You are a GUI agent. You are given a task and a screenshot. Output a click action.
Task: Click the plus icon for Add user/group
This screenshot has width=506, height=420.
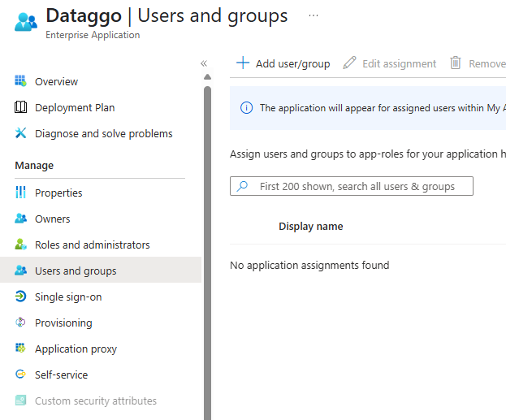[243, 63]
